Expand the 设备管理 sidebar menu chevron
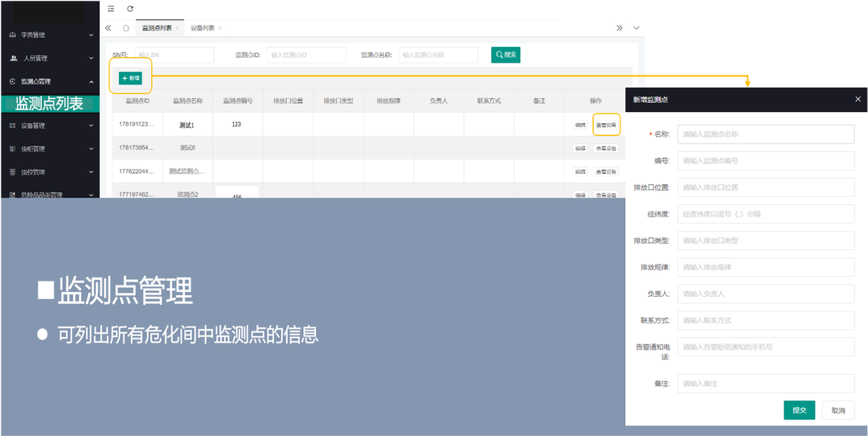868x436 pixels. coord(92,125)
